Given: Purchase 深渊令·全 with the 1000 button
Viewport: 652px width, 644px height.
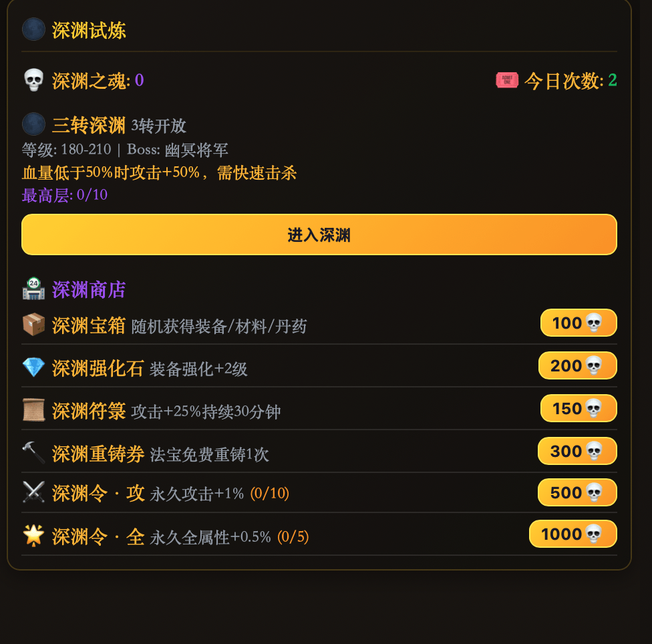Looking at the screenshot, I should pos(573,534).
